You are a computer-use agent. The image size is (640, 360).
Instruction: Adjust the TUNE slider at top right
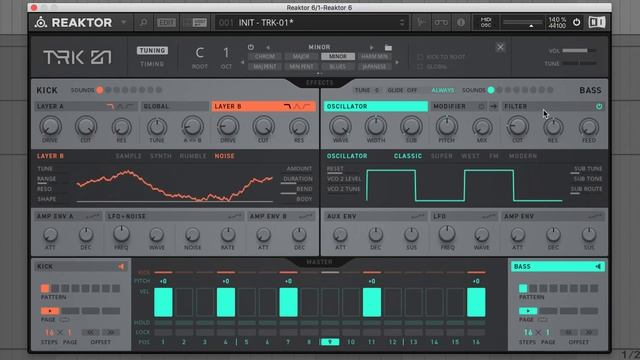579,64
